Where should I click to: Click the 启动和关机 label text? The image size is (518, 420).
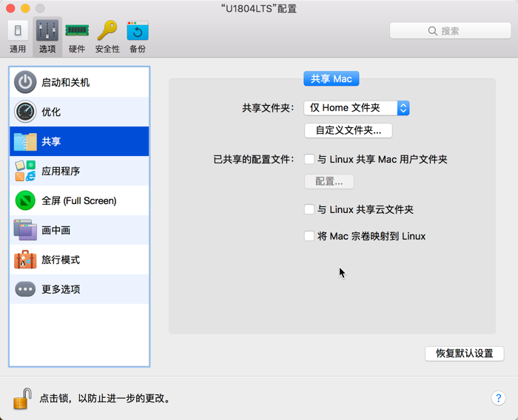pos(65,82)
